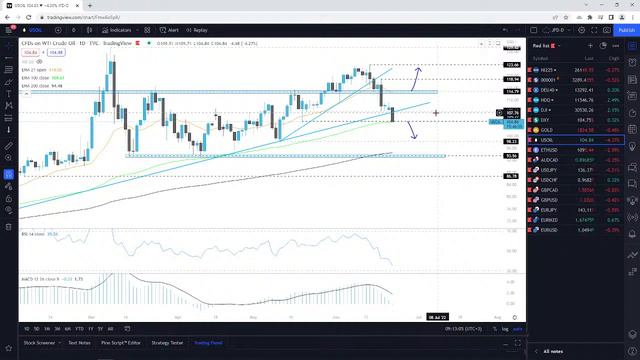Select the EURUSD row in watchlist
The image size is (640, 360).
[576, 230]
